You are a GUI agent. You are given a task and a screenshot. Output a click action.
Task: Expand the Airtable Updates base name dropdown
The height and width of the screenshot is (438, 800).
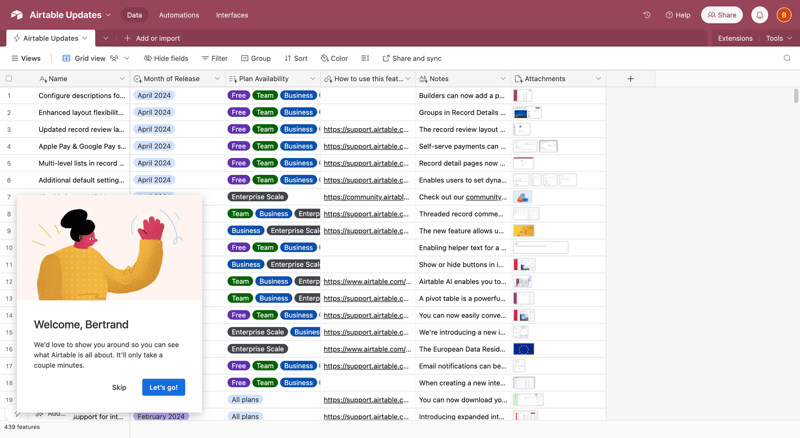coord(108,15)
